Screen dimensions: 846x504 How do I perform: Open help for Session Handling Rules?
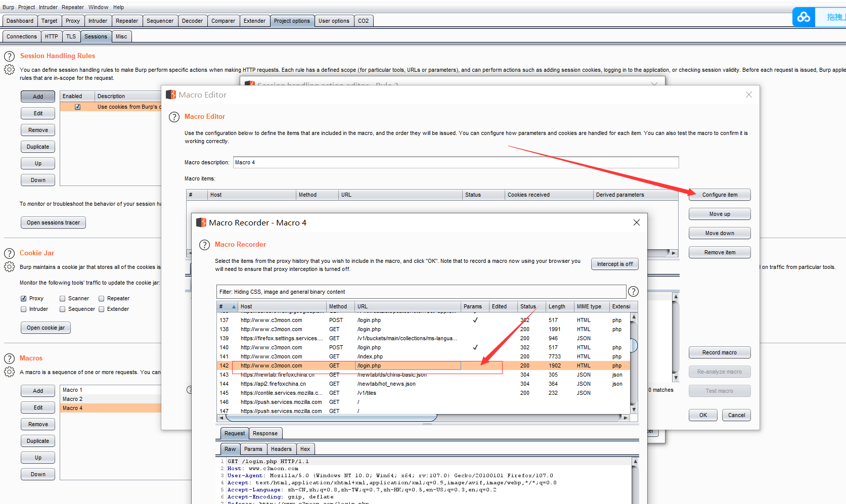click(9, 56)
